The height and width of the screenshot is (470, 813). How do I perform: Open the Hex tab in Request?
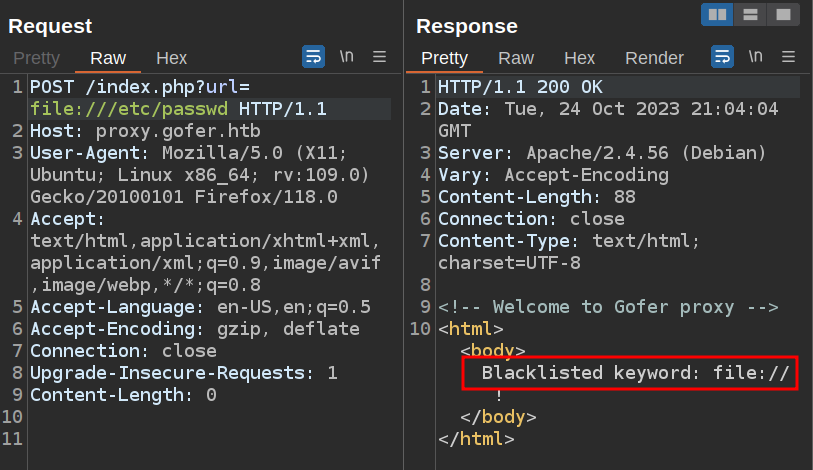[171, 58]
